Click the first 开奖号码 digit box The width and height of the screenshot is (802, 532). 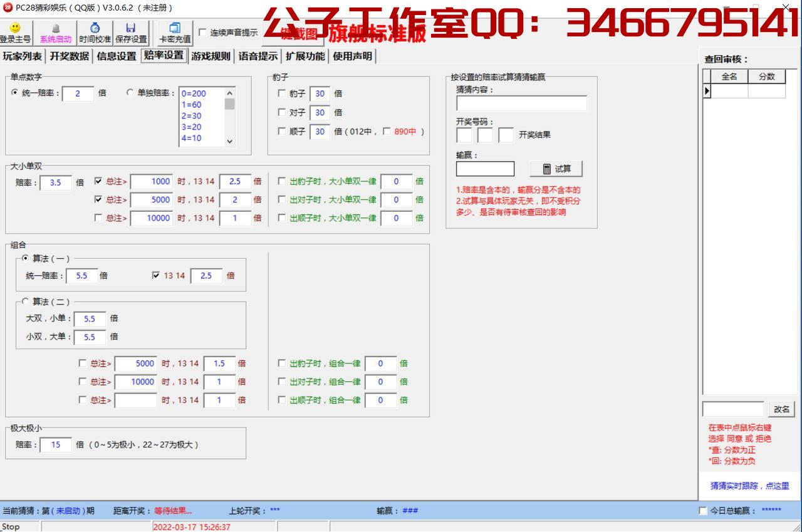(464, 135)
